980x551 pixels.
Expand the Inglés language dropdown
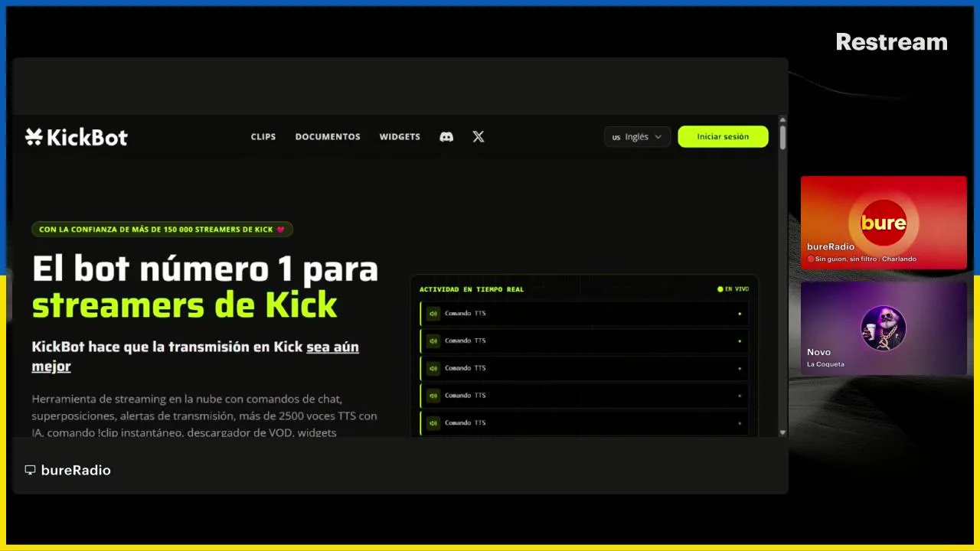point(637,137)
